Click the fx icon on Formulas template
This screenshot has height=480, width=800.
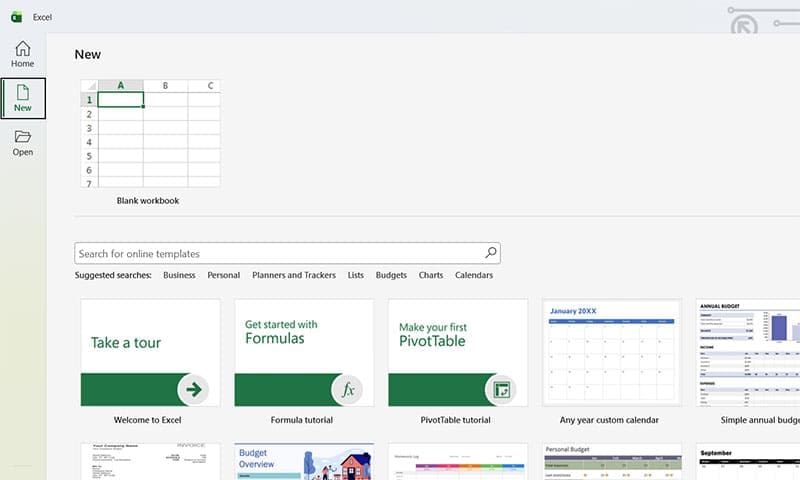[347, 390]
